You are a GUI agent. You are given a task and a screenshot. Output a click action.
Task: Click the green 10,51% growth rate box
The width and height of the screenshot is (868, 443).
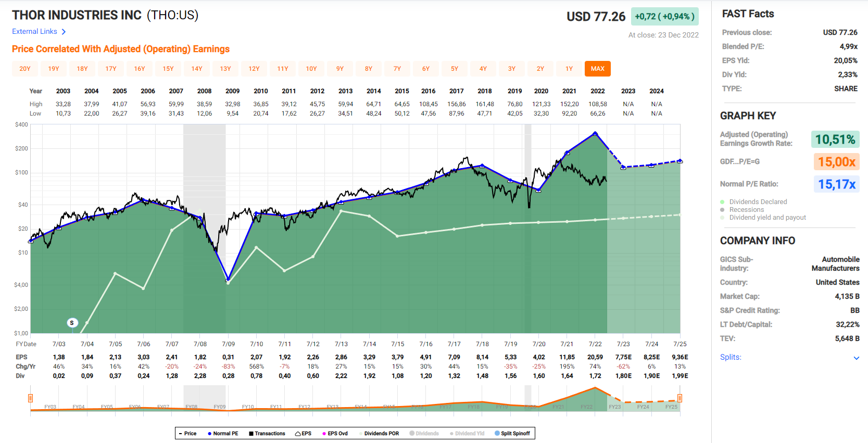coord(835,140)
